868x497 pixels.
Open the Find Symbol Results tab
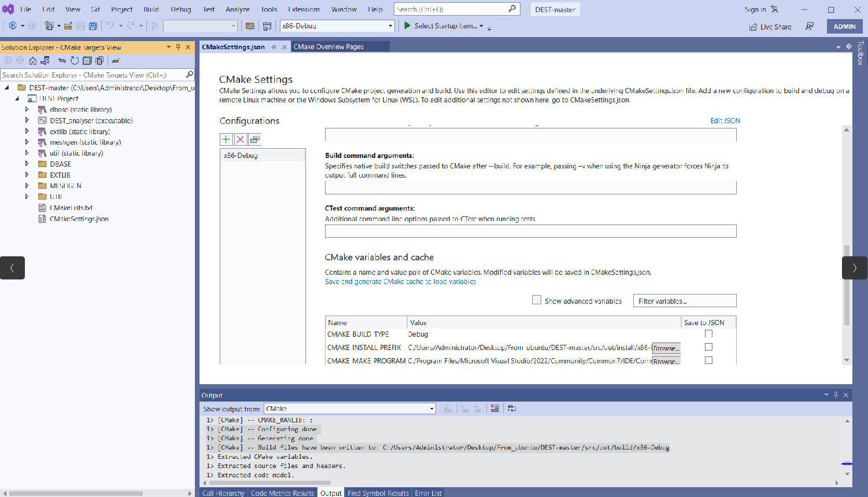(x=378, y=493)
